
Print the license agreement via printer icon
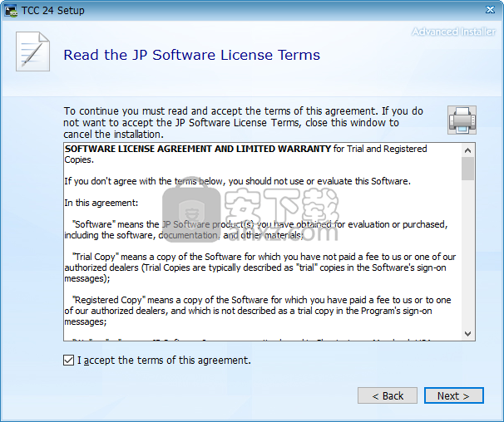coord(462,120)
